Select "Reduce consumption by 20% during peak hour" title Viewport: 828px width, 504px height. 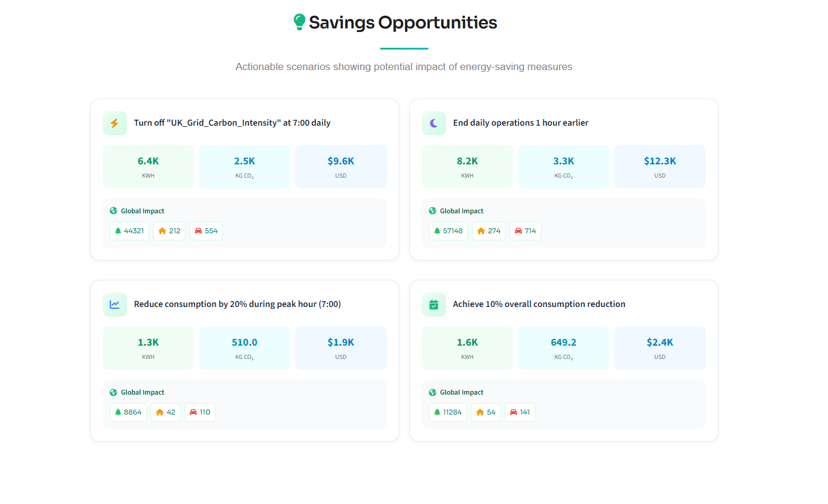coord(238,304)
